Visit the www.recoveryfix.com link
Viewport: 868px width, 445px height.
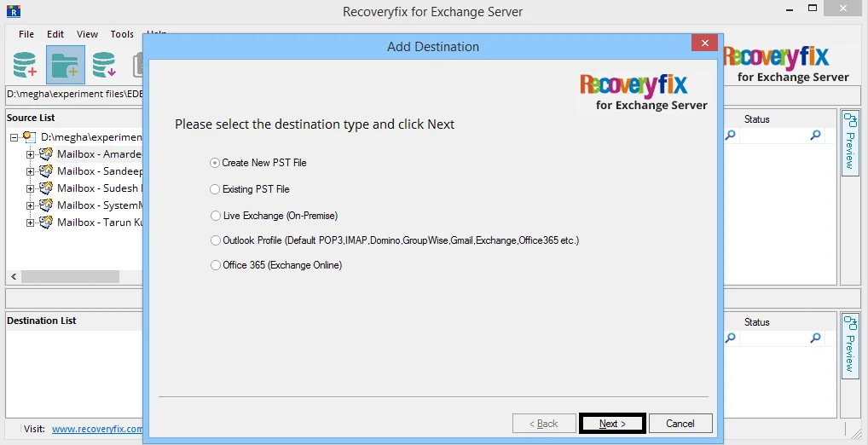pyautogui.click(x=97, y=429)
